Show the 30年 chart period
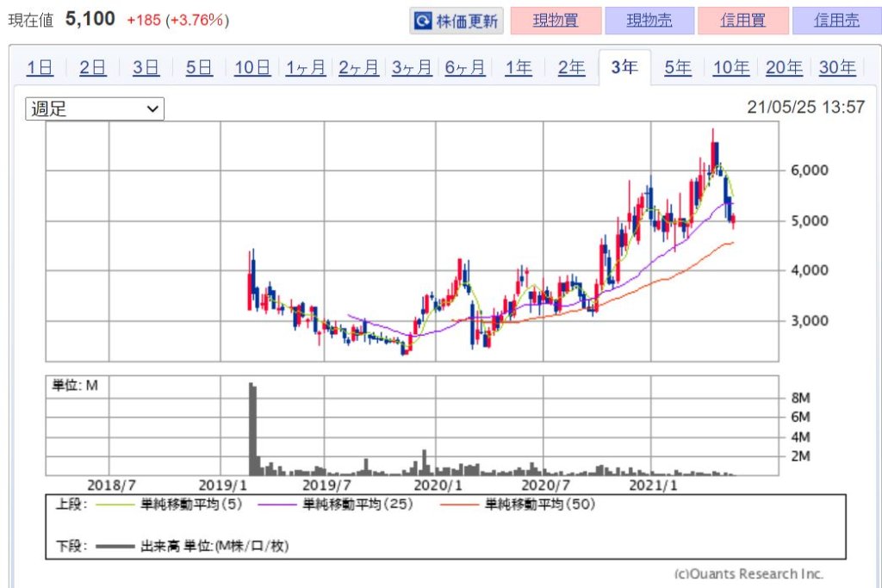Image resolution: width=882 pixels, height=588 pixels. (x=837, y=67)
